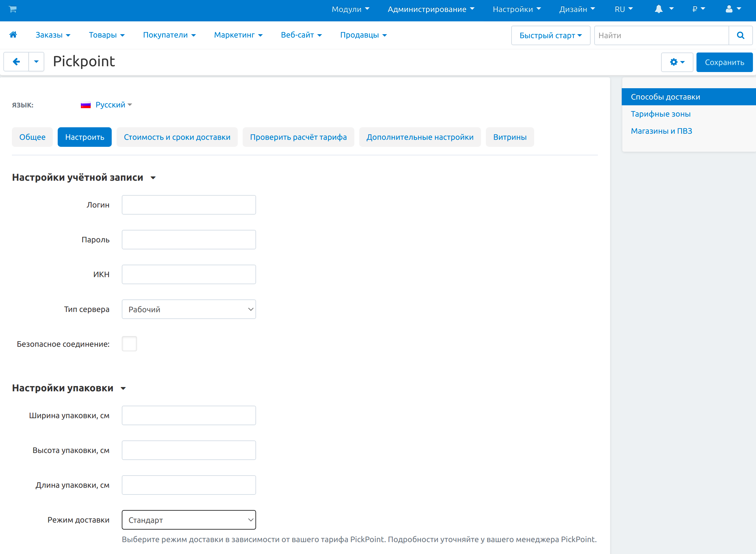This screenshot has height=554, width=756.
Task: Open the gear settings menu
Action: [x=677, y=62]
